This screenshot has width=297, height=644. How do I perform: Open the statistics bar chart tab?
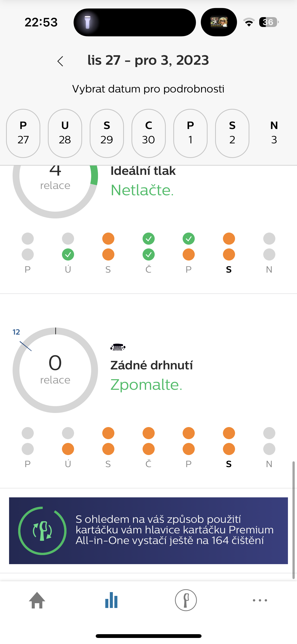tap(111, 600)
